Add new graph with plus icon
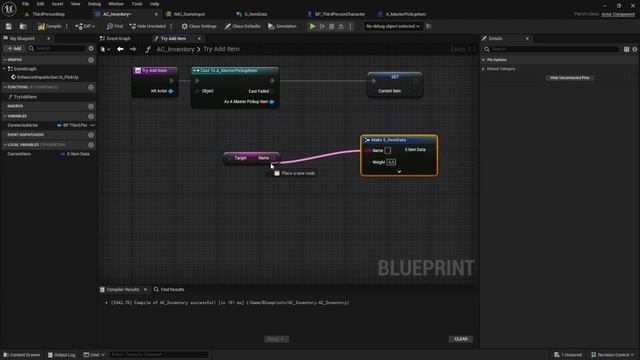Viewport: 640px width, 360px height. click(91, 60)
